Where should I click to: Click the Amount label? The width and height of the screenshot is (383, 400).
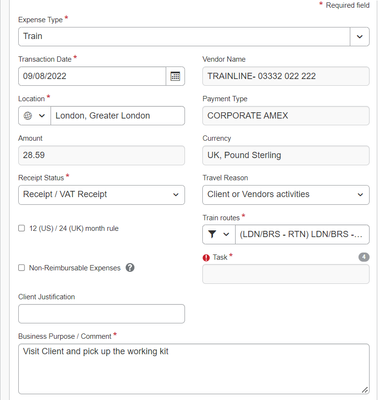(30, 138)
